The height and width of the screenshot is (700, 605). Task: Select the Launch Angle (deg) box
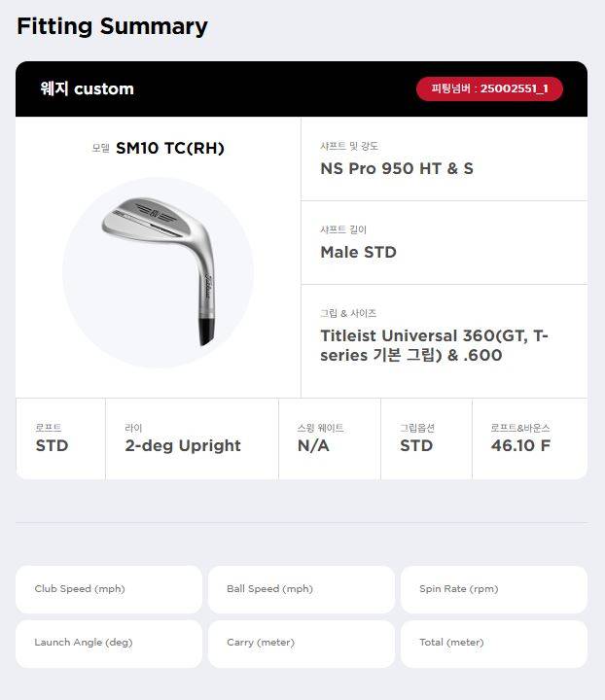[x=109, y=643]
